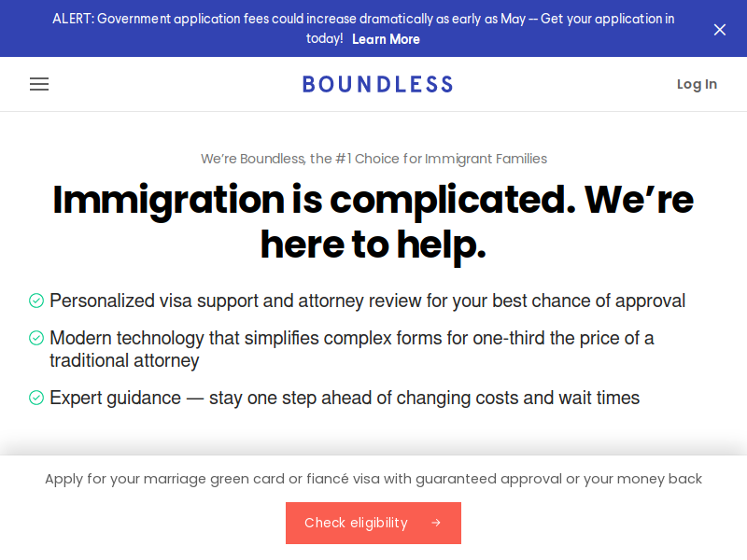Click the green checkmark beside Expert guidance
This screenshot has width=747, height=560.
click(36, 398)
